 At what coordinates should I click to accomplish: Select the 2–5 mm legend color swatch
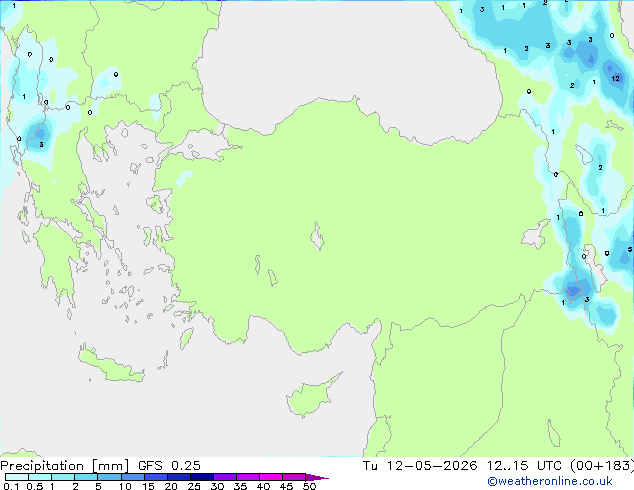point(86,477)
